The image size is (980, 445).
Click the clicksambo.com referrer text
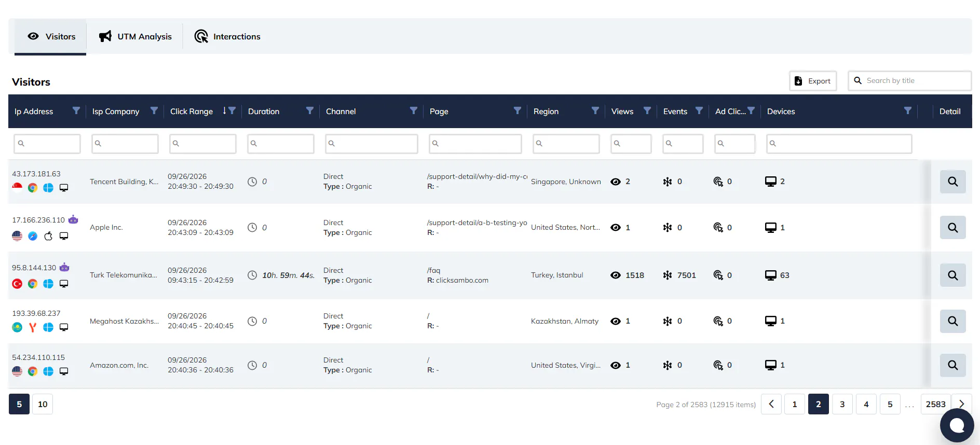462,281
